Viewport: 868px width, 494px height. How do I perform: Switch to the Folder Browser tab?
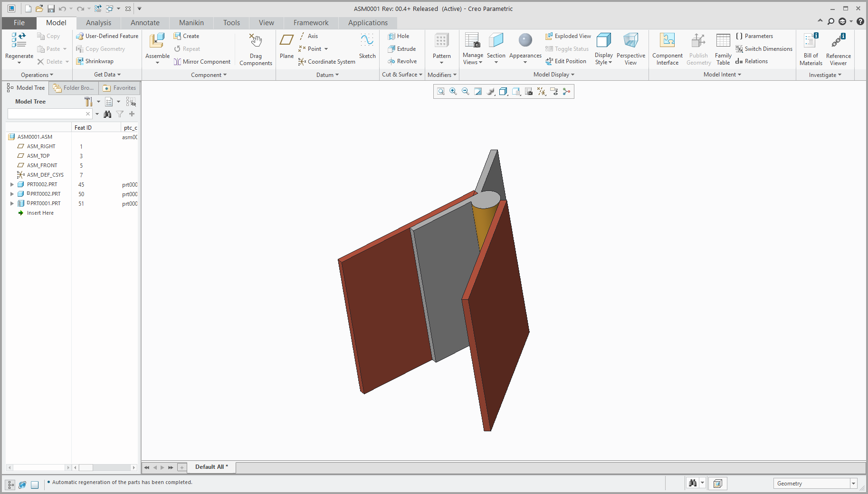[74, 88]
